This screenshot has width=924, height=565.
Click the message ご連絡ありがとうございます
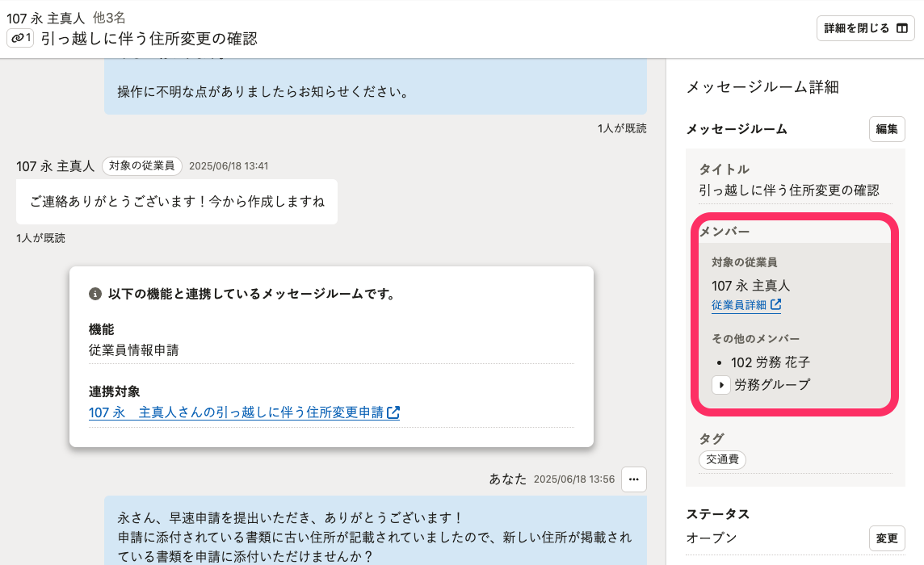point(176,201)
